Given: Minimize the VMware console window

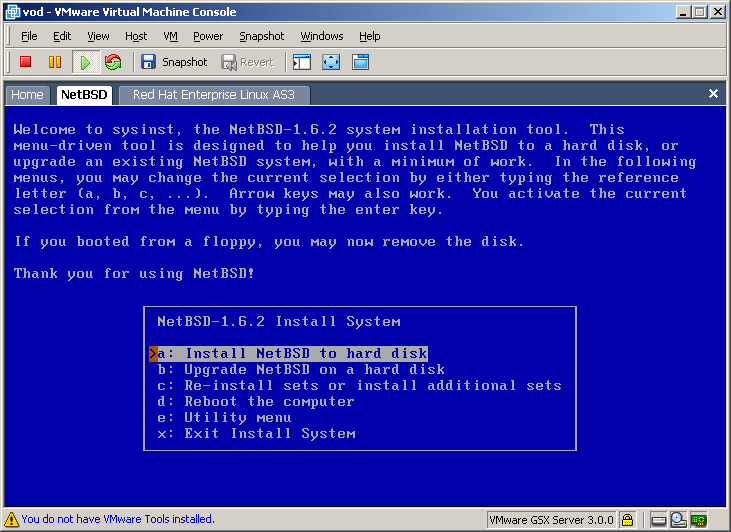Looking at the screenshot, I should tap(683, 12).
